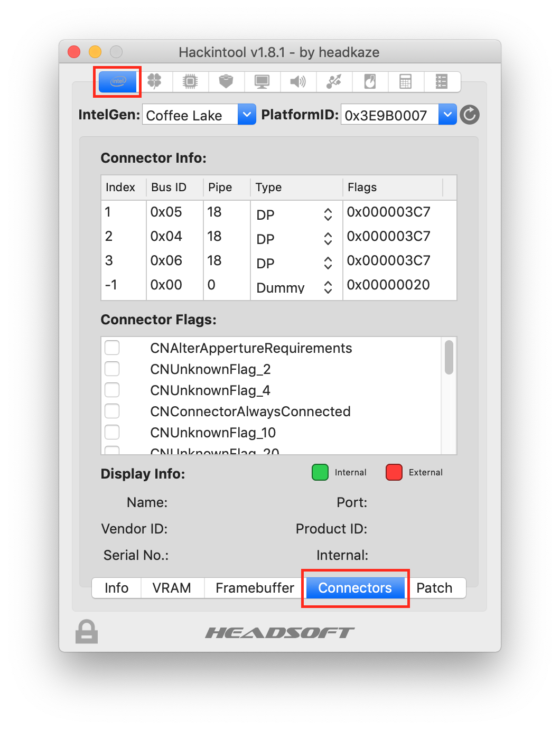Viewport: 560px width, 730px height.
Task: Open the Calculator toolbar section
Action: 406,82
